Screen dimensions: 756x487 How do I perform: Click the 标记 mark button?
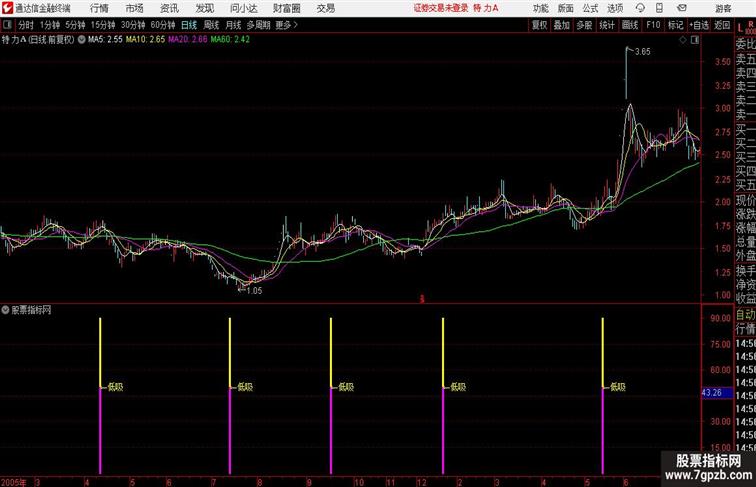[675, 25]
